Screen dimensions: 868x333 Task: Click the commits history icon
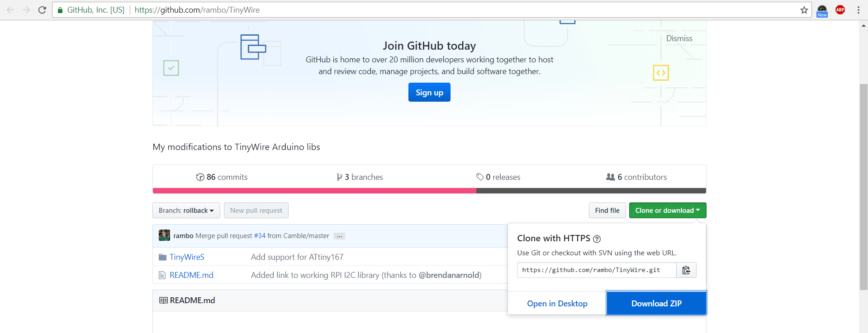coord(200,177)
